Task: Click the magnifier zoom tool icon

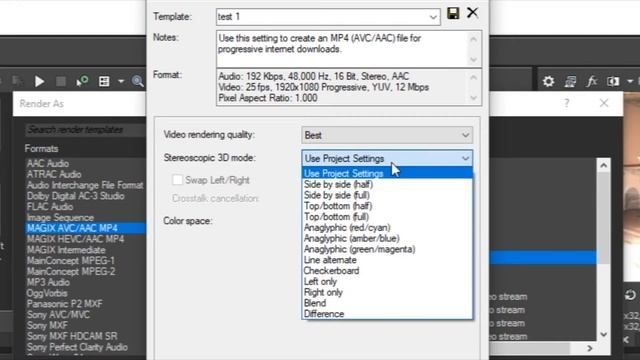Action: point(138,81)
